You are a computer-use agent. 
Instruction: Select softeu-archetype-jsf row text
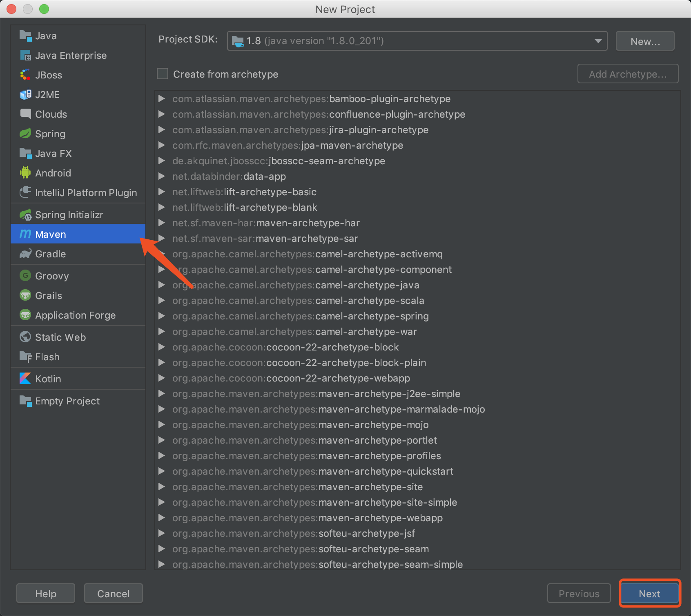point(294,533)
